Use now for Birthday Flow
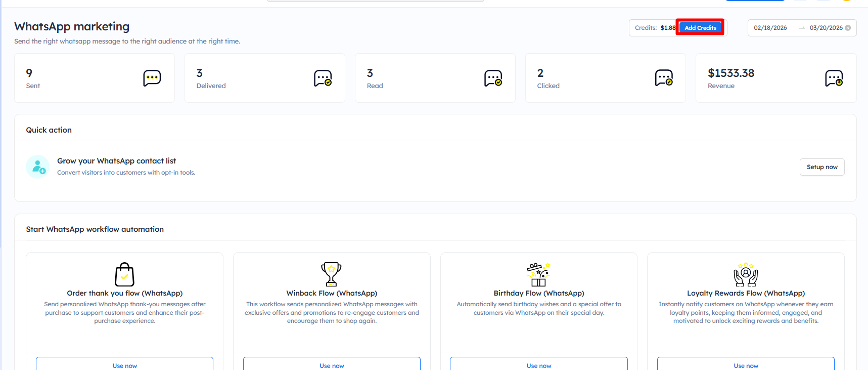The image size is (868, 370). 539,365
